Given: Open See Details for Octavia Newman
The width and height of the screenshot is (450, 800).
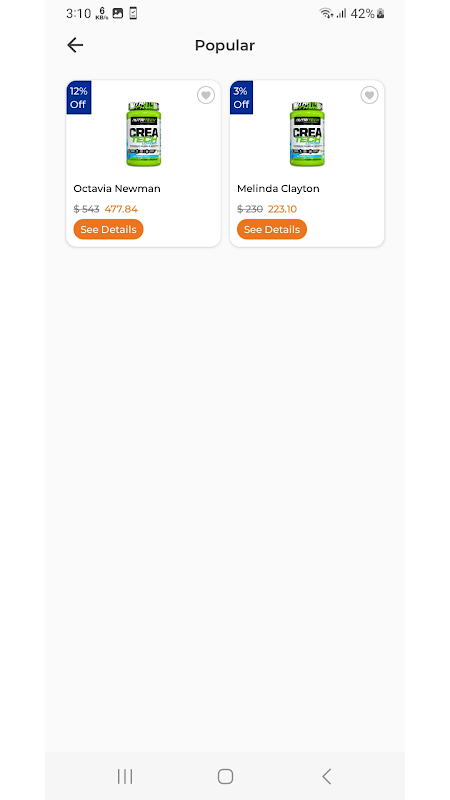Looking at the screenshot, I should 108,229.
